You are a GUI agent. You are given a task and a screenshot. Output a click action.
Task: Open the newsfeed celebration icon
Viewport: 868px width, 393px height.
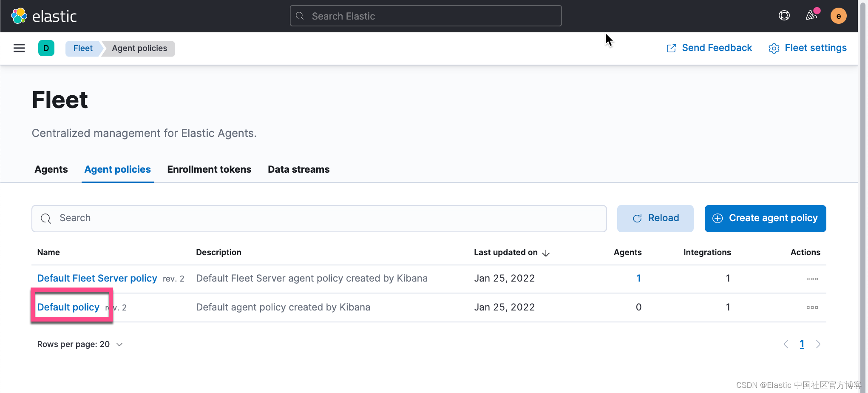[811, 16]
